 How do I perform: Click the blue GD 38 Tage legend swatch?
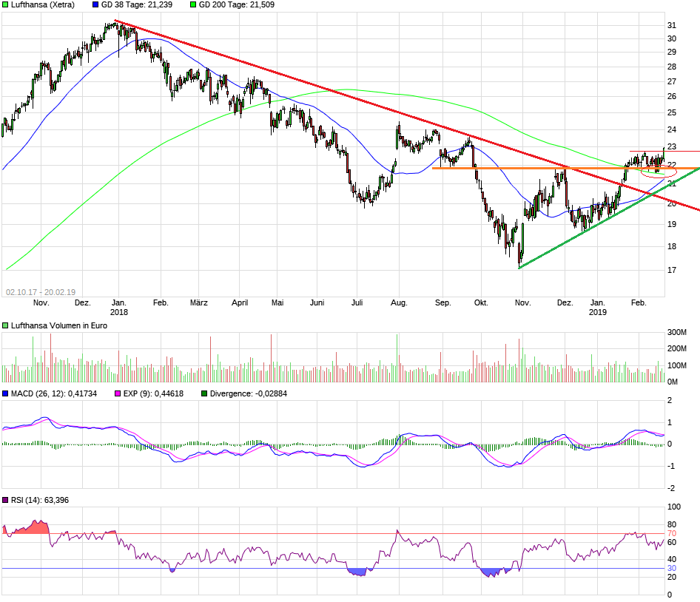click(x=95, y=5)
